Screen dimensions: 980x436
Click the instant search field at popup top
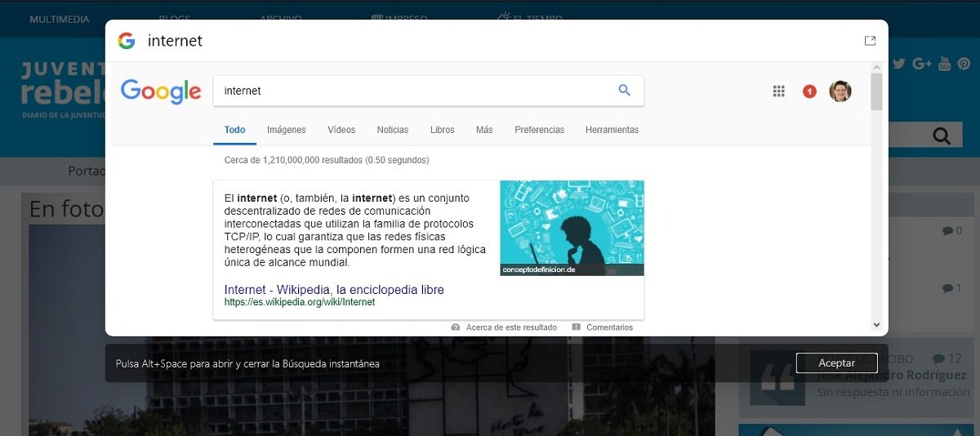coord(498,41)
